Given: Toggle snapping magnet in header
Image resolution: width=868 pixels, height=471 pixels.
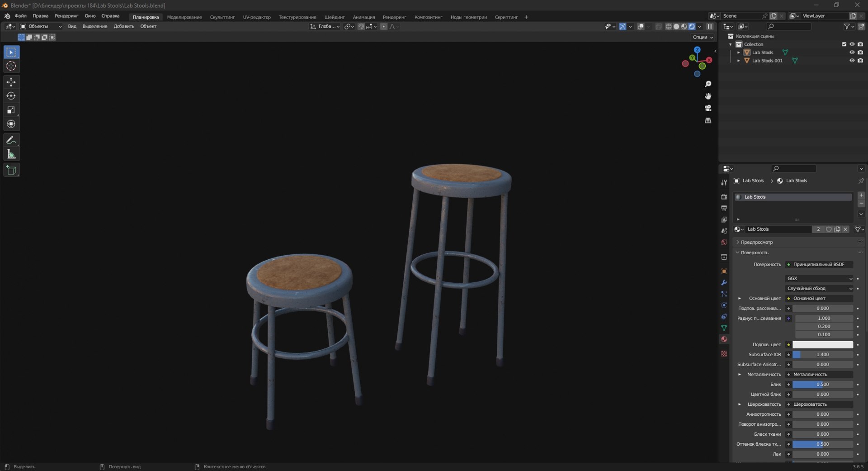Looking at the screenshot, I should [x=361, y=27].
